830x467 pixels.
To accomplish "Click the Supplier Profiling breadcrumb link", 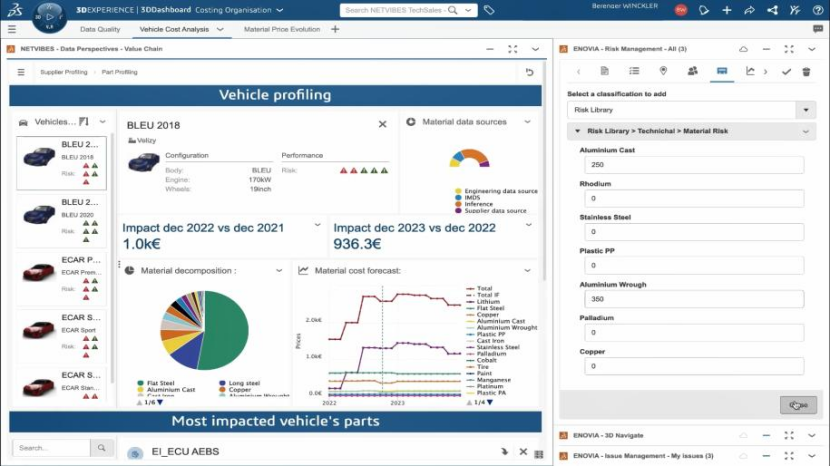I will click(x=64, y=72).
